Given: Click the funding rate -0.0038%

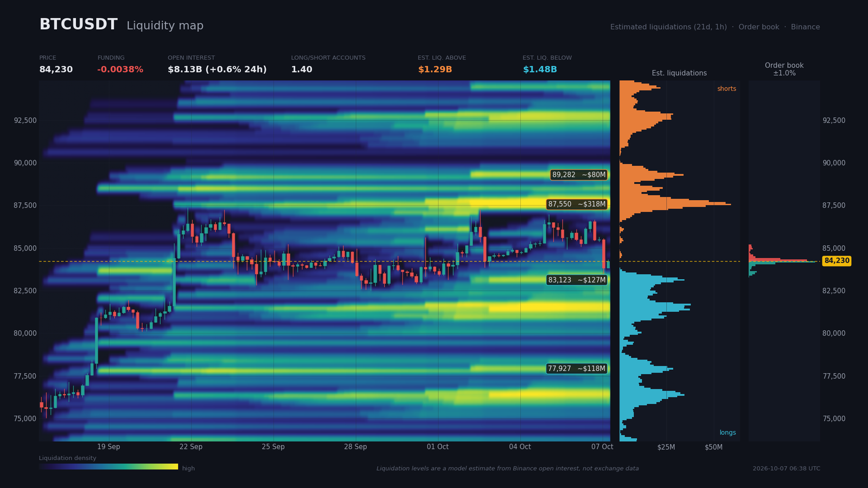Looking at the screenshot, I should [120, 69].
